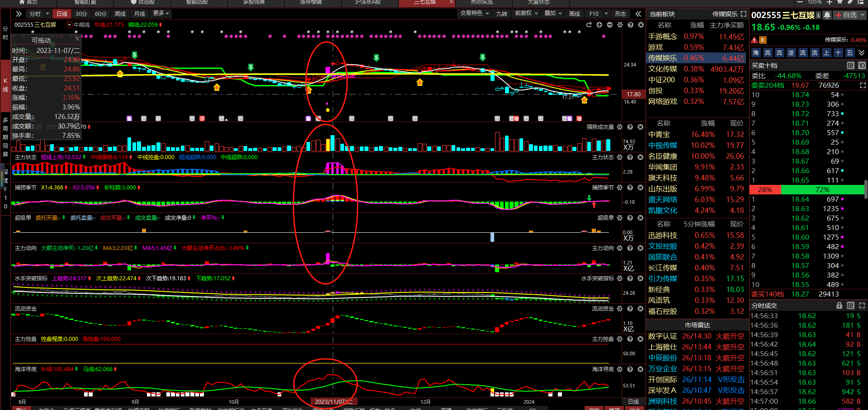868x410 pixels.
Task: Open settings gear of 超级单 indicator
Action: click(620, 218)
